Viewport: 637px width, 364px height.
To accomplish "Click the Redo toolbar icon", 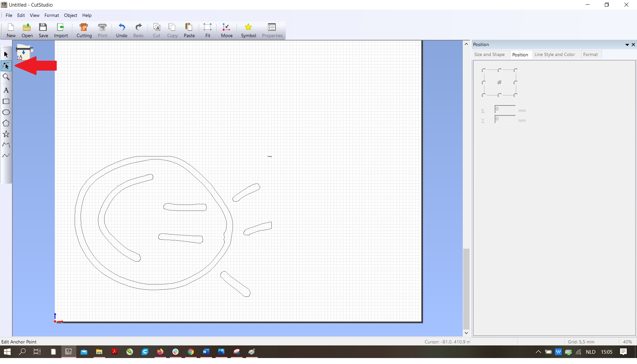I will pos(138,30).
